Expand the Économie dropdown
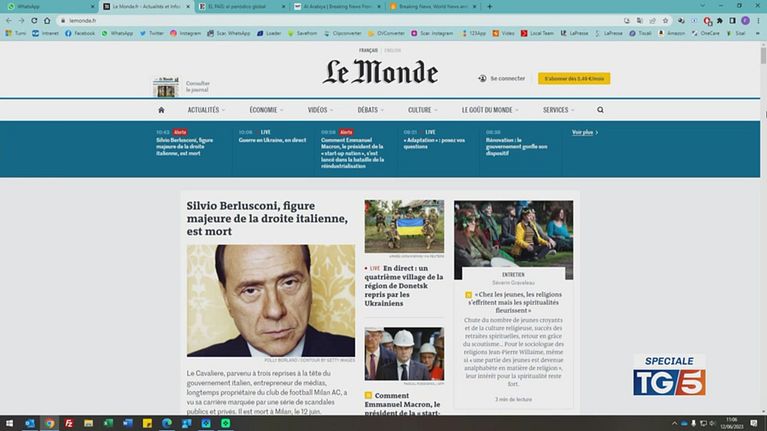767x431 pixels. pyautogui.click(x=266, y=110)
